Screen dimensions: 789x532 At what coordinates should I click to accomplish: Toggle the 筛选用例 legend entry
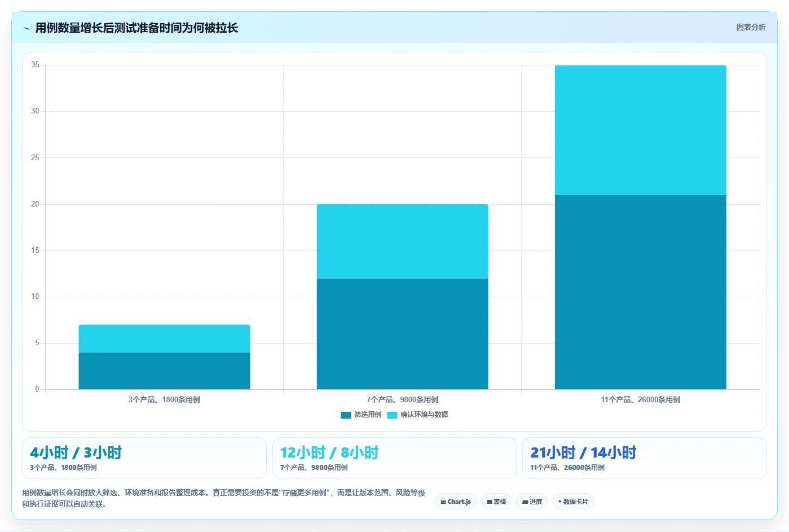(x=361, y=415)
